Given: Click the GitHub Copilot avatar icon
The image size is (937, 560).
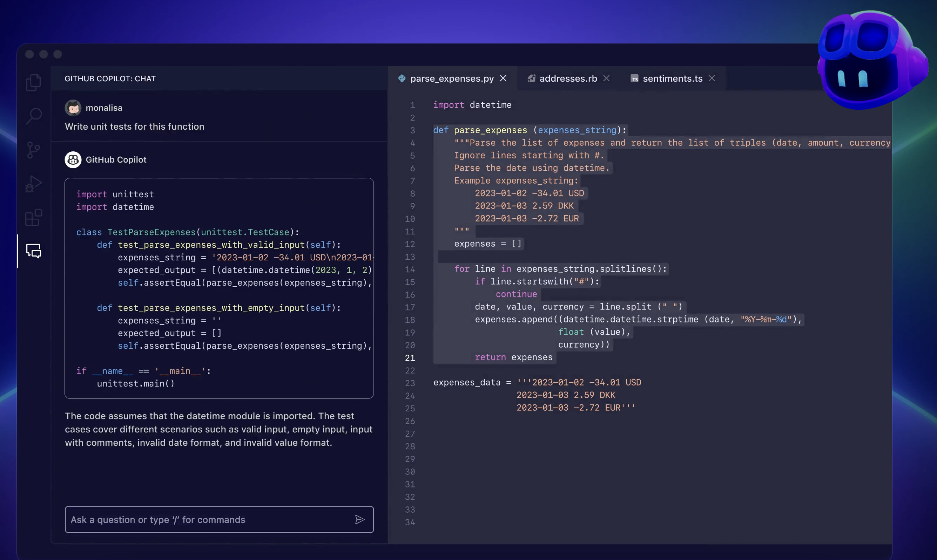Looking at the screenshot, I should 73,159.
